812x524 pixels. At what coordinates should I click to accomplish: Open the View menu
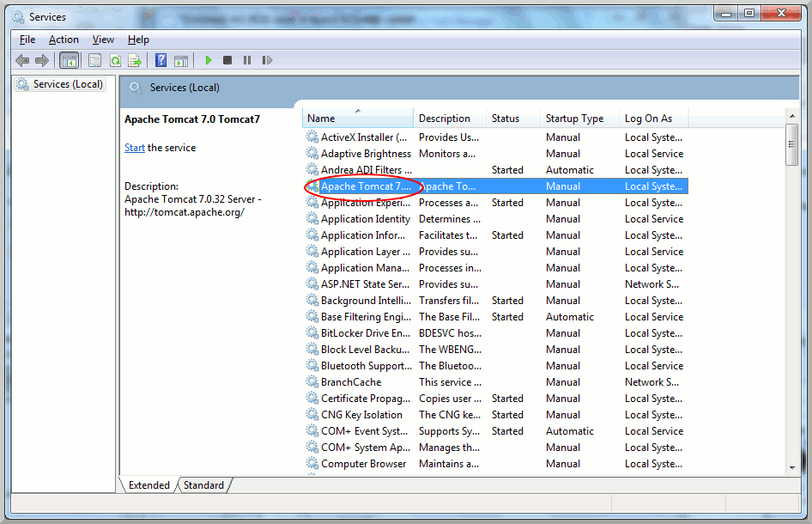pos(103,40)
